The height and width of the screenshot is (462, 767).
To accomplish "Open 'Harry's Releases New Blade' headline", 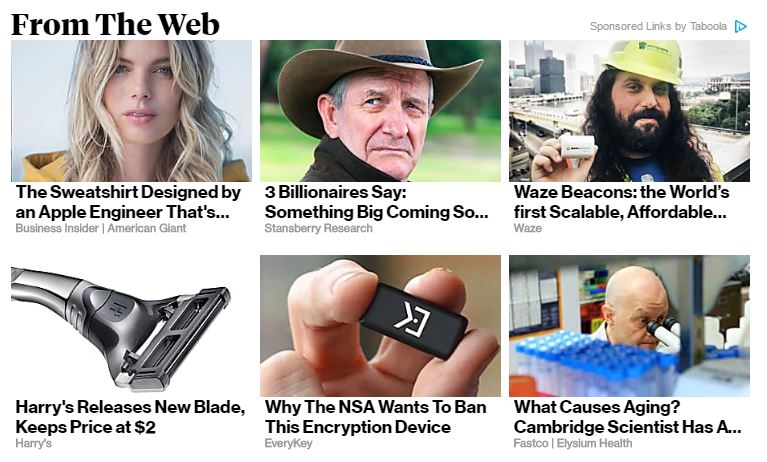I will click(x=130, y=417).
